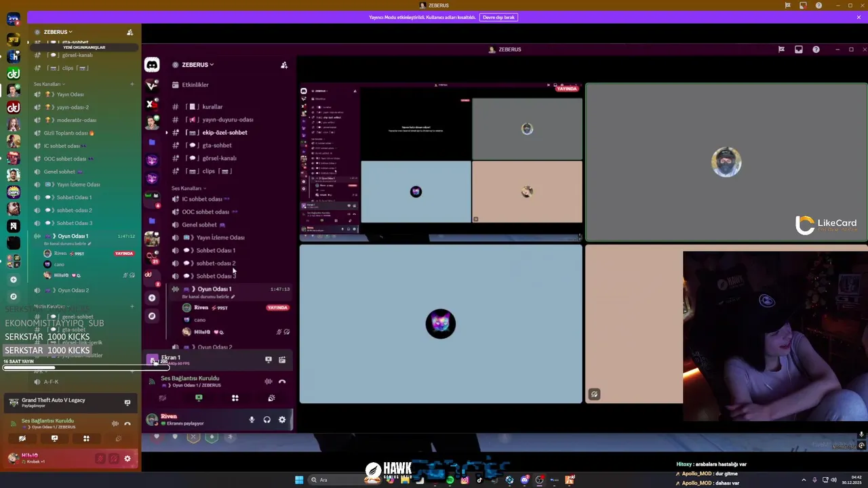Toggle camera in the streamed voice panel
Image resolution: width=868 pixels, height=488 pixels.
click(163, 398)
